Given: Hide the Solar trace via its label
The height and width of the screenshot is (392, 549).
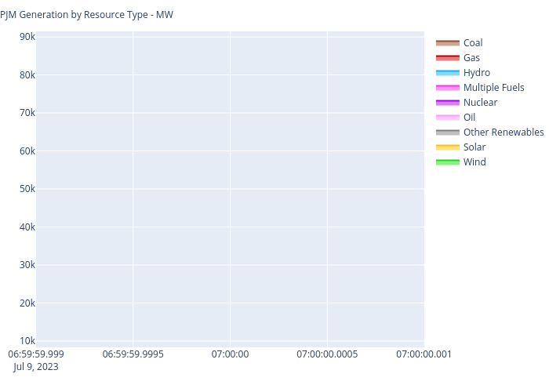Looking at the screenshot, I should [x=474, y=147].
